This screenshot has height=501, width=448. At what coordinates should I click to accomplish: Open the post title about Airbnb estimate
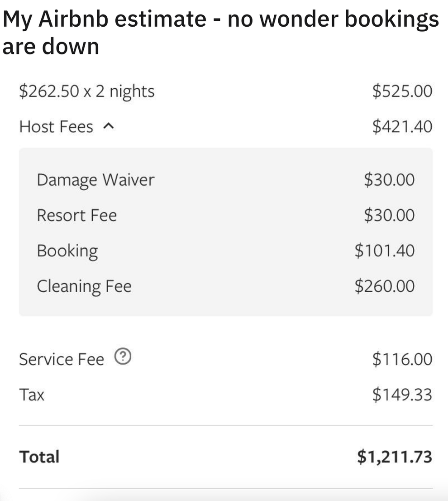(220, 33)
